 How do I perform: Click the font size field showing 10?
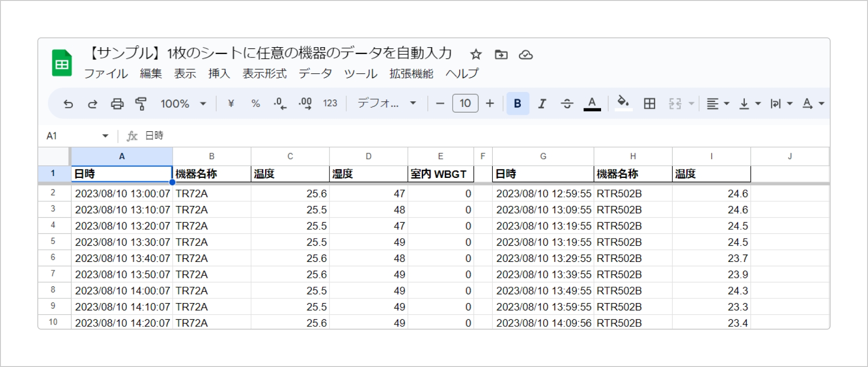click(x=465, y=104)
